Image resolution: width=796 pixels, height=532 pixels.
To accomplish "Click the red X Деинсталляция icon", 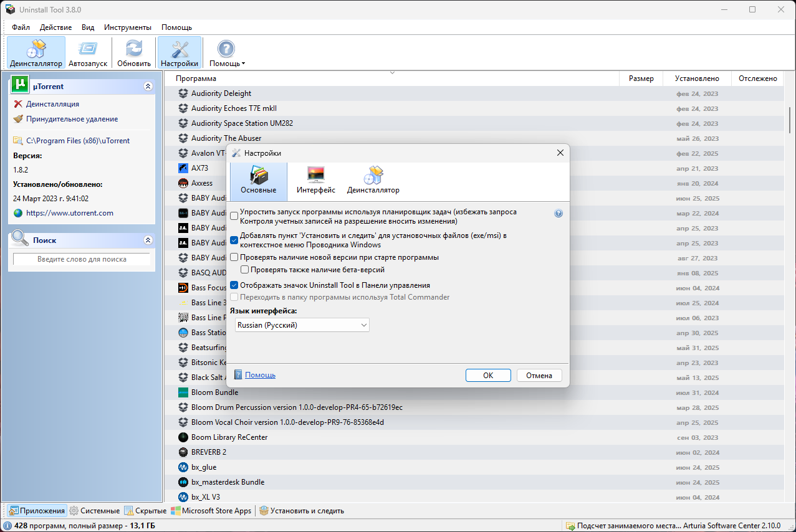I will [x=18, y=104].
